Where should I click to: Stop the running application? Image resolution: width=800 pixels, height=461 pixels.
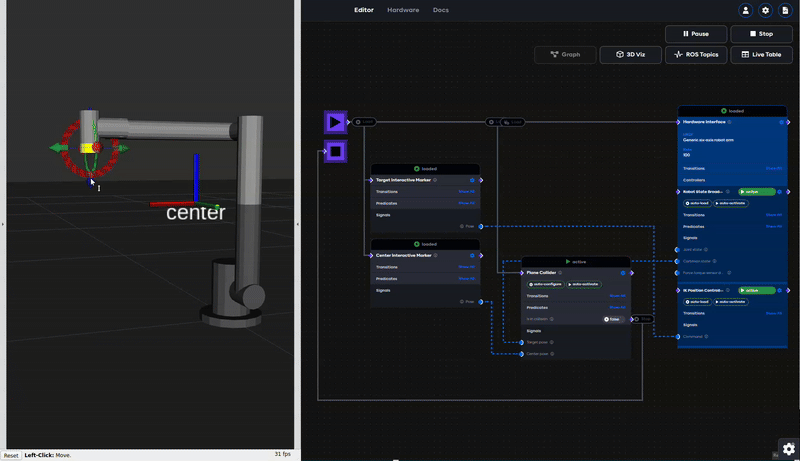coord(761,34)
